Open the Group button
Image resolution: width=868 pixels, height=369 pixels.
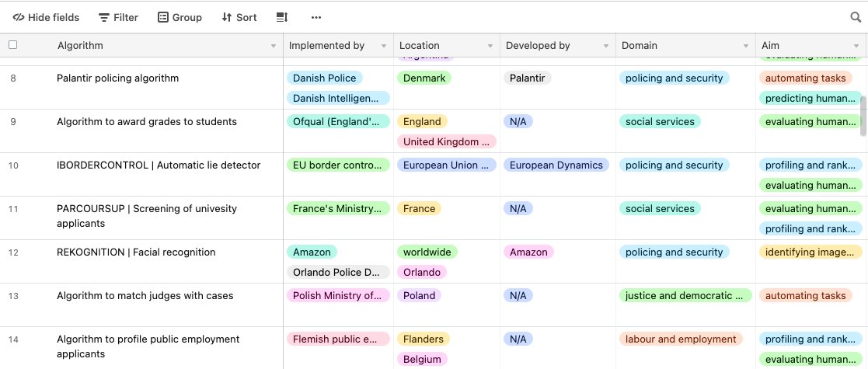(180, 17)
